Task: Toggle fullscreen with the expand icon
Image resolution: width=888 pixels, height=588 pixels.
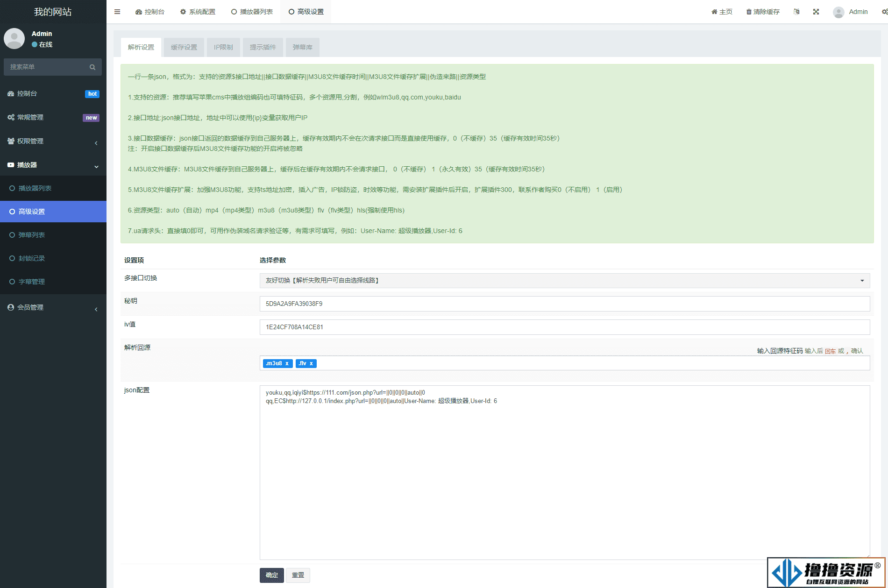Action: 816,12
